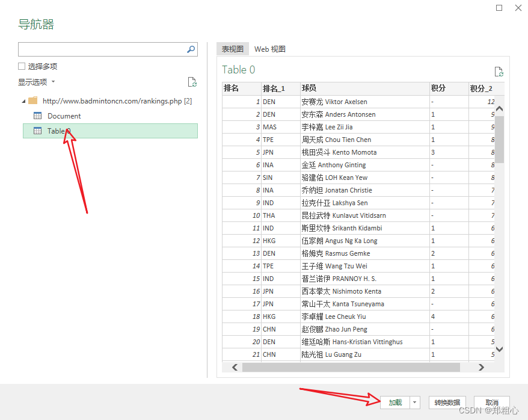Click the folder icon for rankings.php source
This screenshot has width=528, height=420.
33,100
